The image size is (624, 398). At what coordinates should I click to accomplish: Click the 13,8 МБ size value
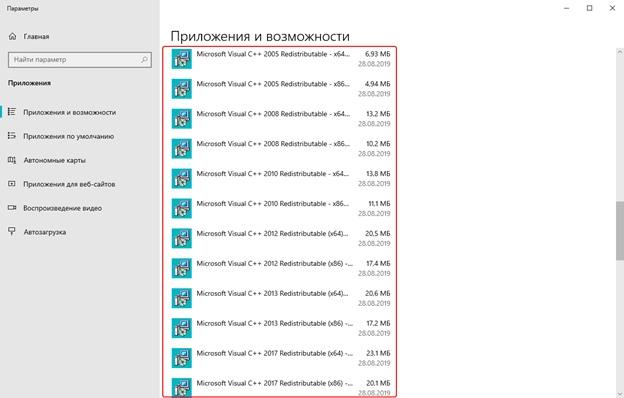[378, 174]
